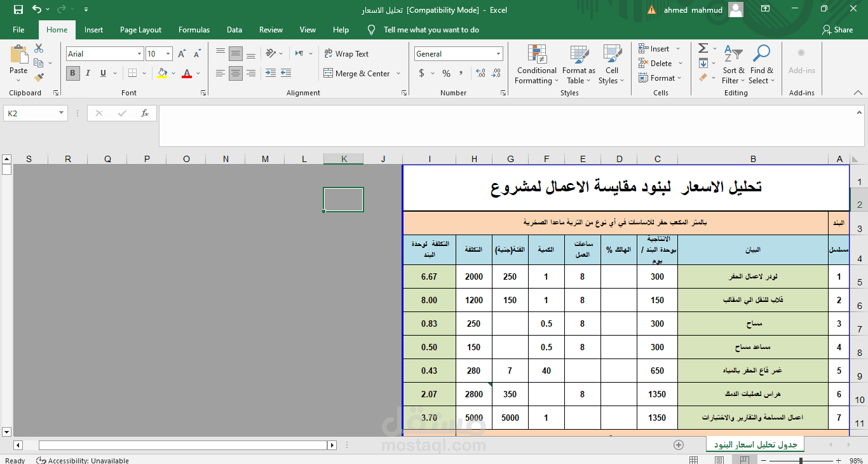Decrease indent
The image size is (868, 464).
(270, 73)
